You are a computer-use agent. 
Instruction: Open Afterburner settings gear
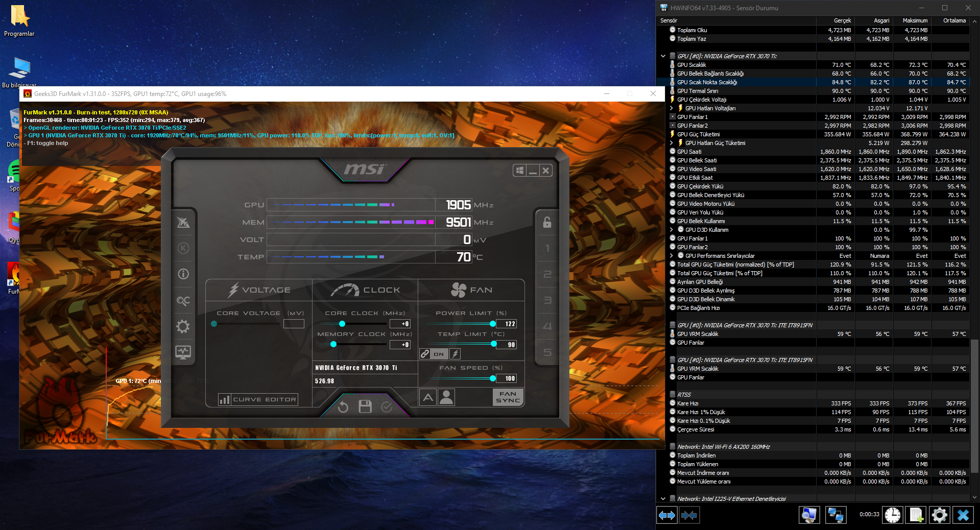[183, 326]
